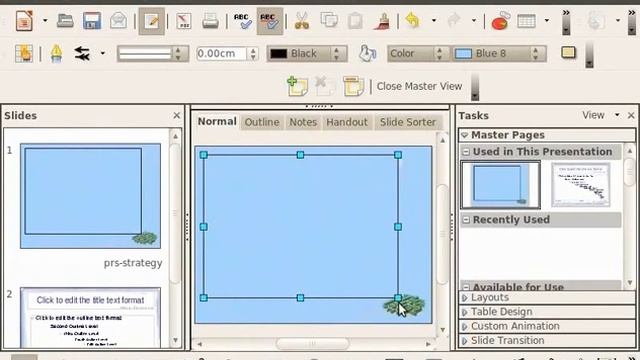Click the Paste clipboard icon
This screenshot has height=360, width=640.
[356, 20]
